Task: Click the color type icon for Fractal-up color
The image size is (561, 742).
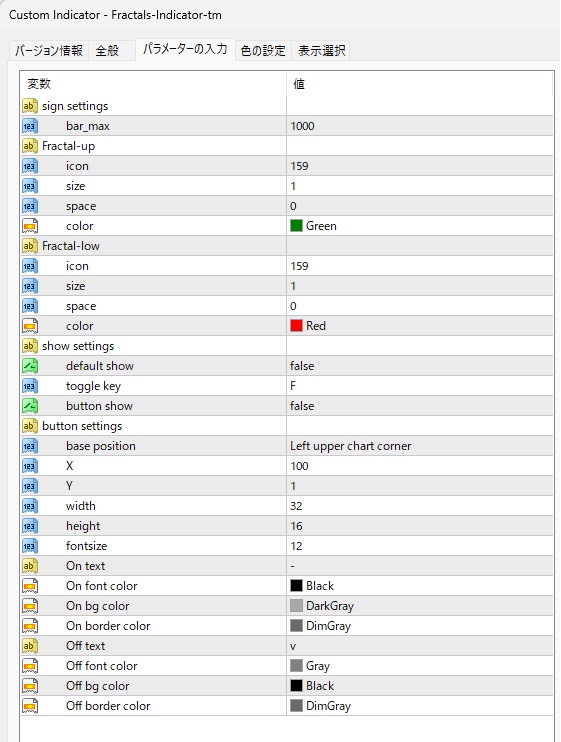Action: pyautogui.click(x=30, y=226)
